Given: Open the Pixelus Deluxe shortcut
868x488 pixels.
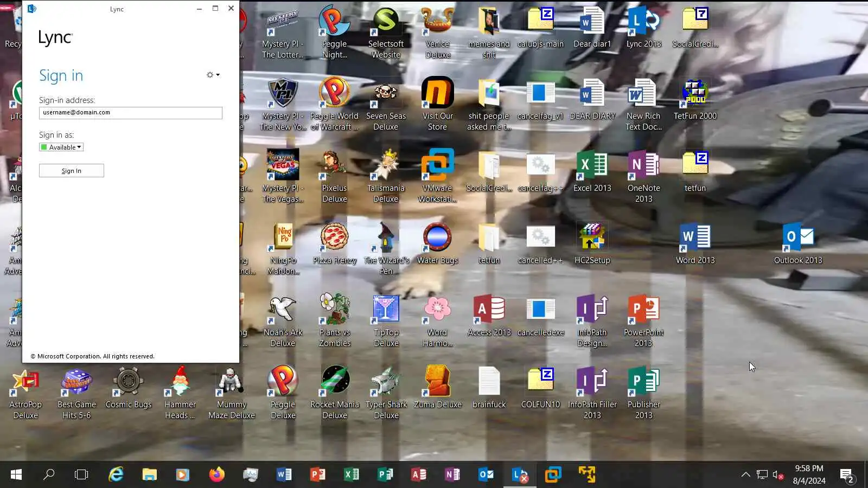Looking at the screenshot, I should (335, 177).
